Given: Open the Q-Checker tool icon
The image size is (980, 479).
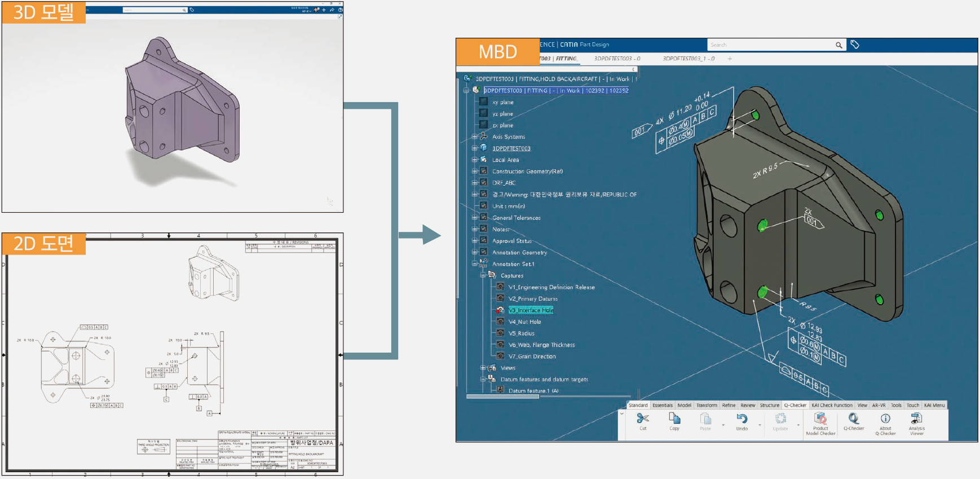Looking at the screenshot, I should [853, 419].
